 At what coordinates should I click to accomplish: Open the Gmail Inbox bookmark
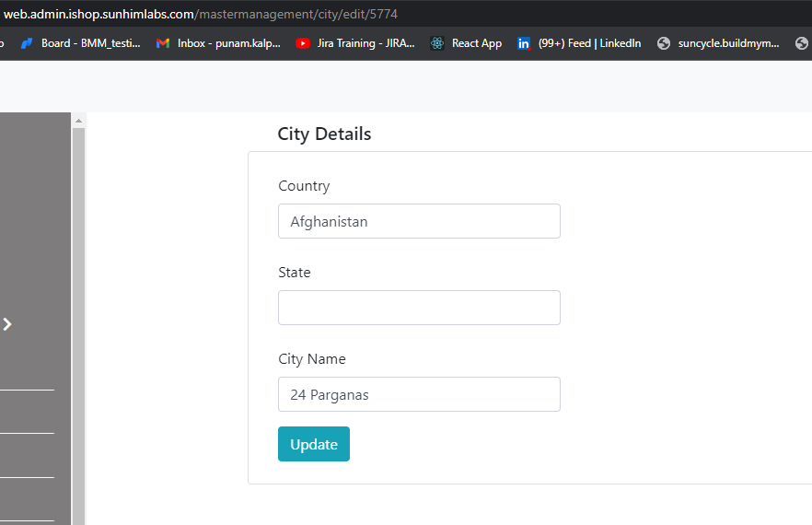point(218,43)
